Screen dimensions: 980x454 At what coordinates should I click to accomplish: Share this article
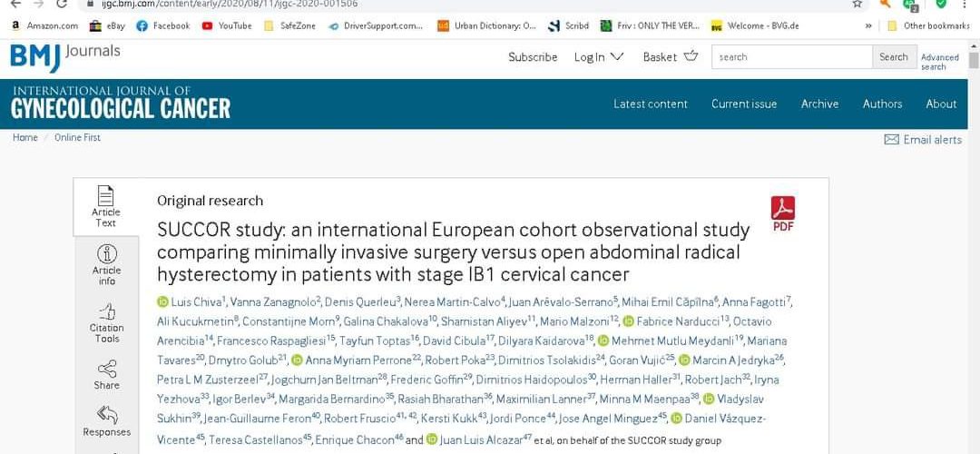point(106,374)
